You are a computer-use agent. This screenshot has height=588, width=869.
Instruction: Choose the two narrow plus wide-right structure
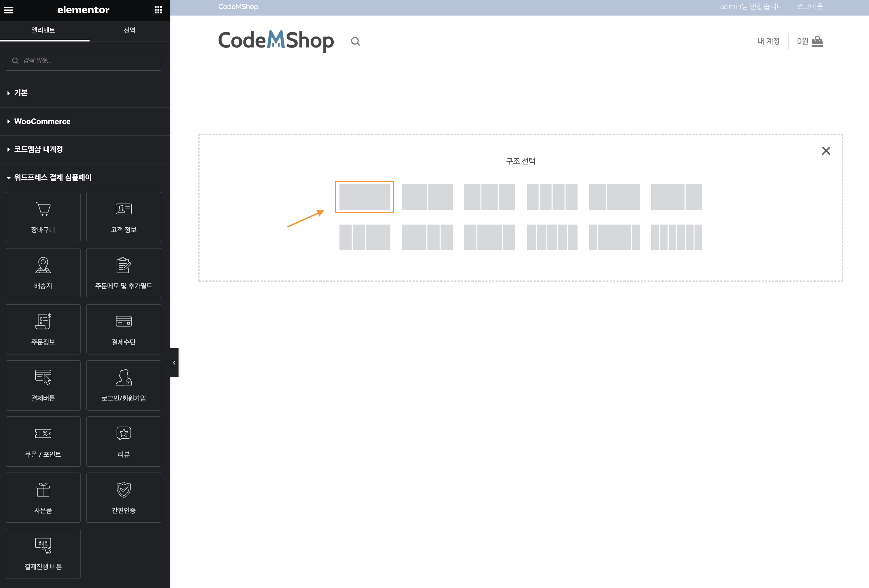365,237
